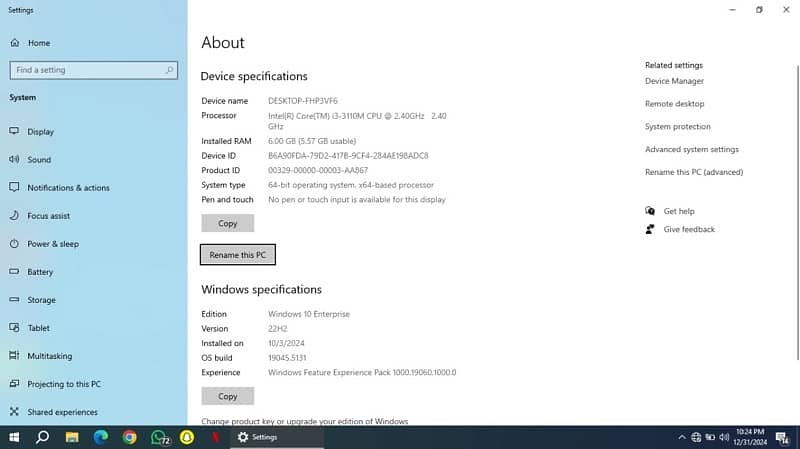Open Storage settings
This screenshot has height=449, width=800.
click(41, 300)
